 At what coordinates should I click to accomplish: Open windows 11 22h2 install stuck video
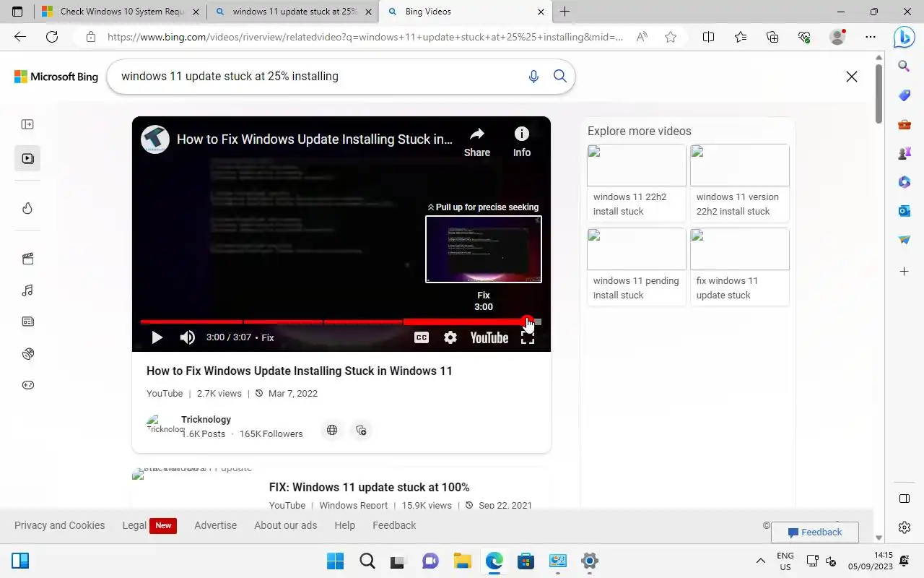pos(636,182)
